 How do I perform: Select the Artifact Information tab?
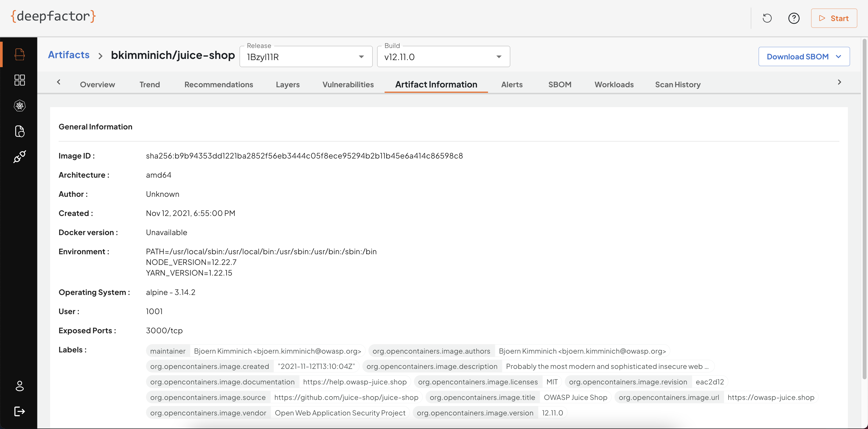tap(436, 84)
